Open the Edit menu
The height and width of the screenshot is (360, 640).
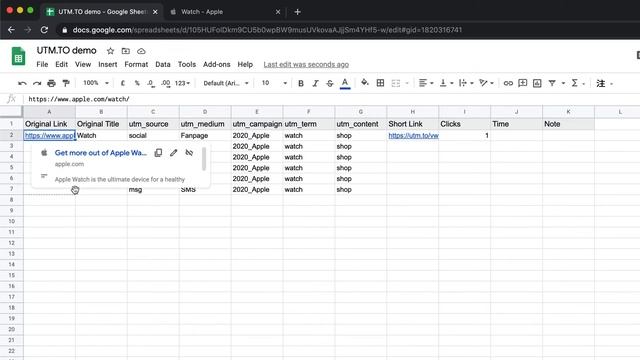[62, 64]
